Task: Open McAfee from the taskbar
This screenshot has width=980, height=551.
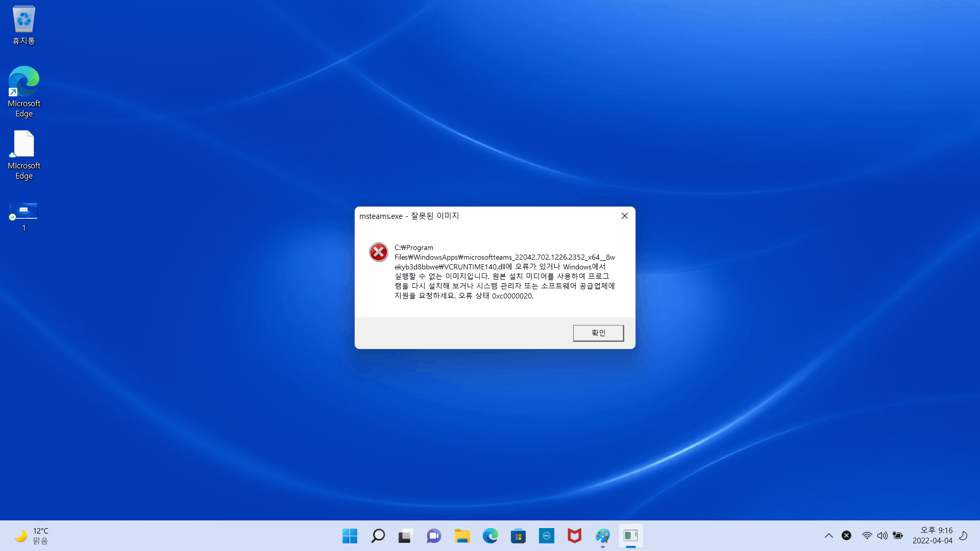Action: pos(574,536)
